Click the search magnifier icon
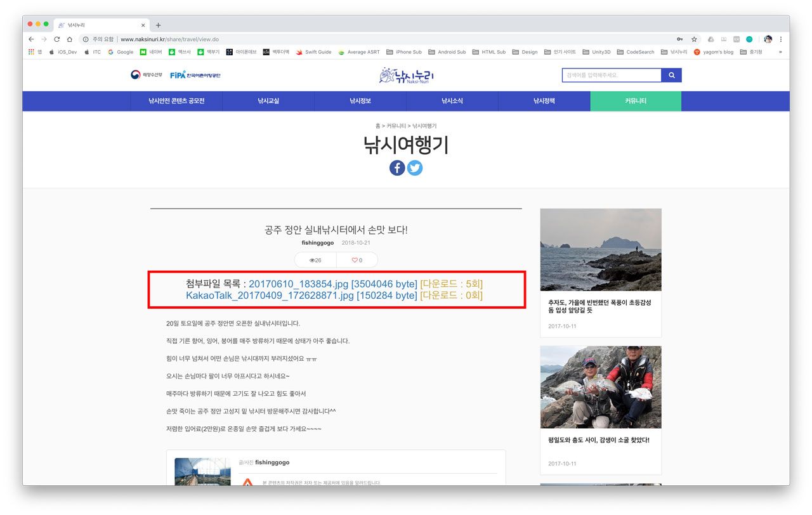This screenshot has width=812, height=515. tap(672, 75)
